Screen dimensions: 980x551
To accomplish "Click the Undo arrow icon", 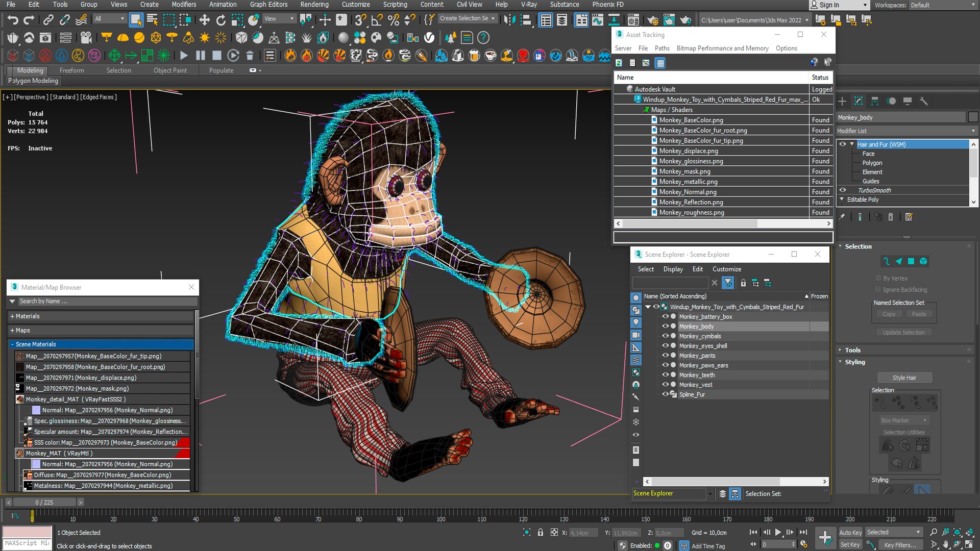I will pos(12,20).
